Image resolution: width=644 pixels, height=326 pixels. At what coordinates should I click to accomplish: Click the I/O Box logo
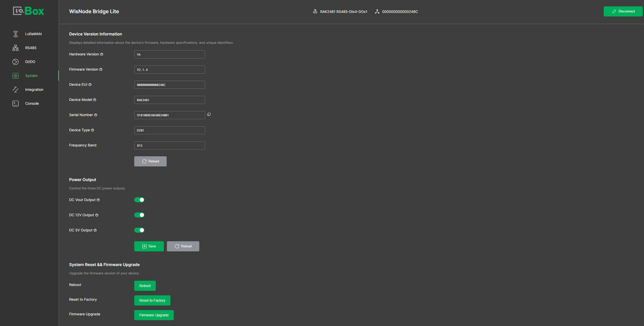point(29,10)
